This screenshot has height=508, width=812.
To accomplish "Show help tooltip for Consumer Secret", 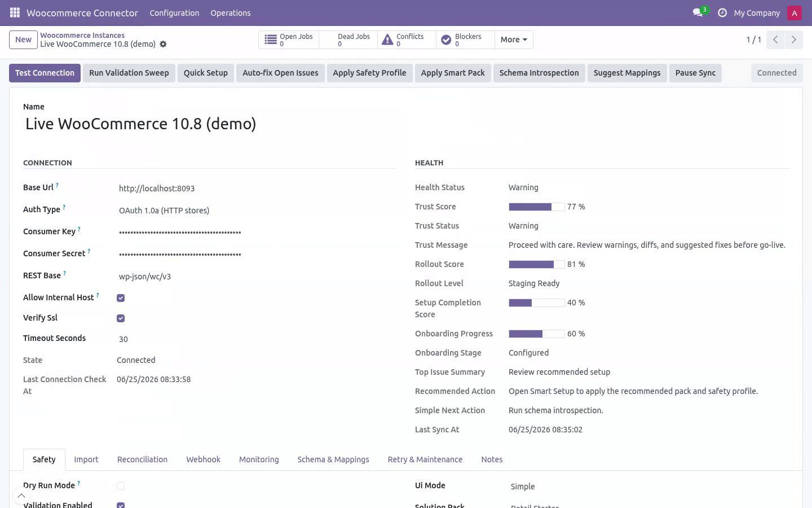I will [89, 251].
